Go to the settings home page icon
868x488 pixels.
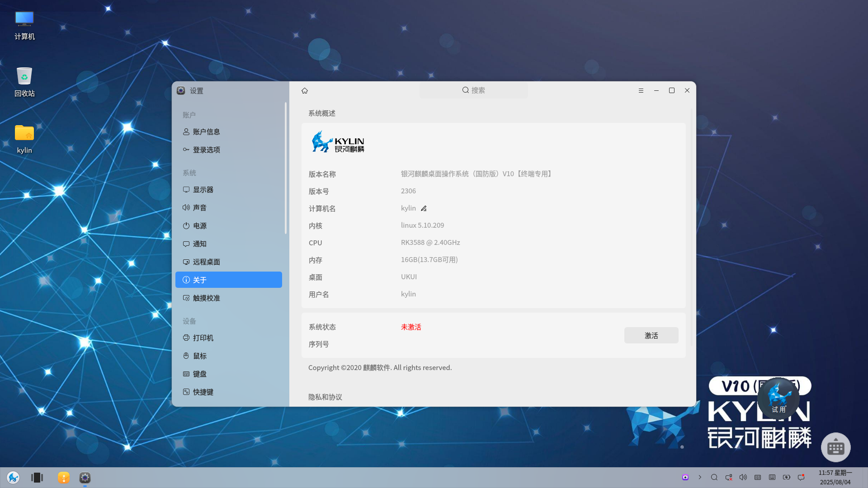305,91
